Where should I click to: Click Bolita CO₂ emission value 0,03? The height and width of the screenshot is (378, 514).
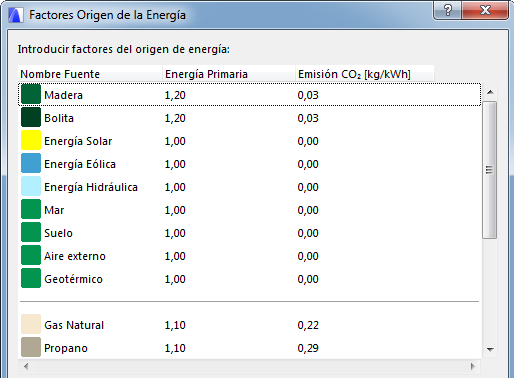(x=308, y=118)
